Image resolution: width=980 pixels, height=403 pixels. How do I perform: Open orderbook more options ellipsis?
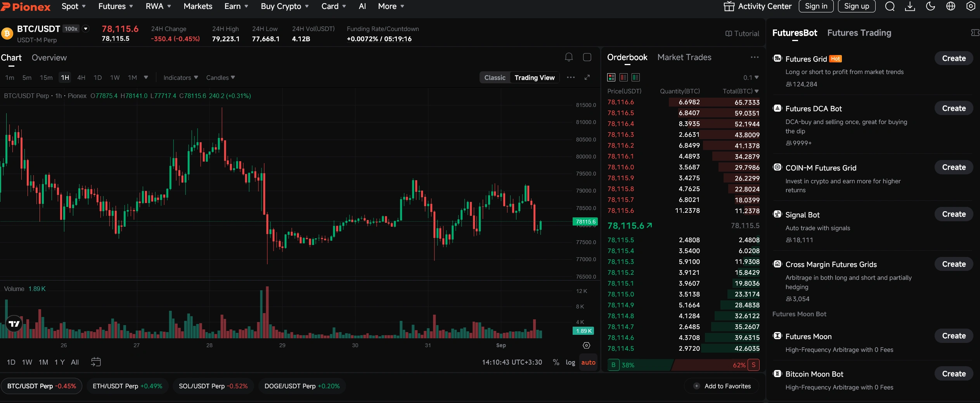(x=755, y=57)
